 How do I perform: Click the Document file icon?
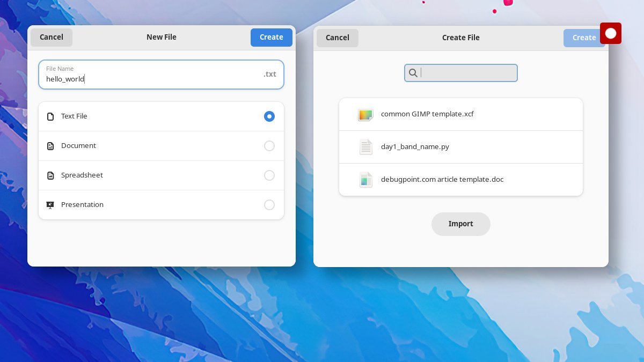pos(50,145)
